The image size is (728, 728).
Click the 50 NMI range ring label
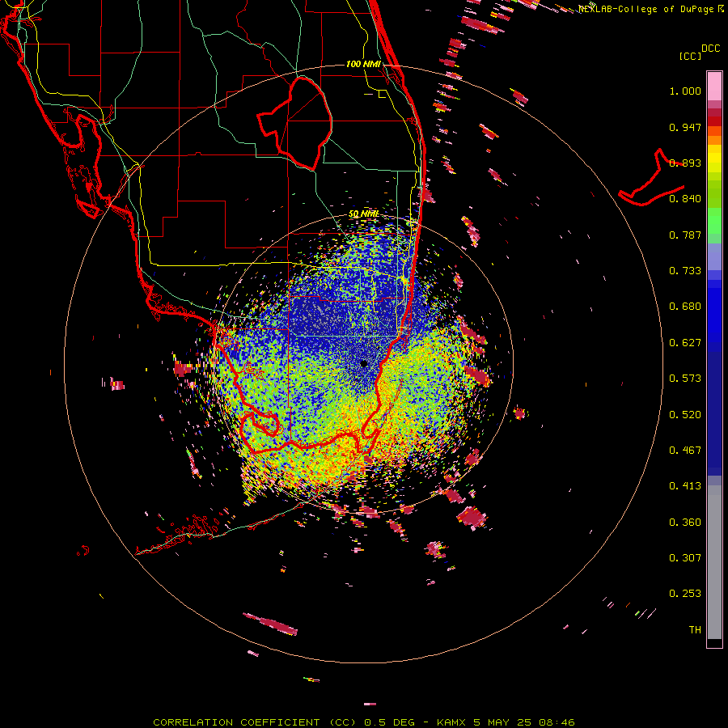(x=363, y=214)
